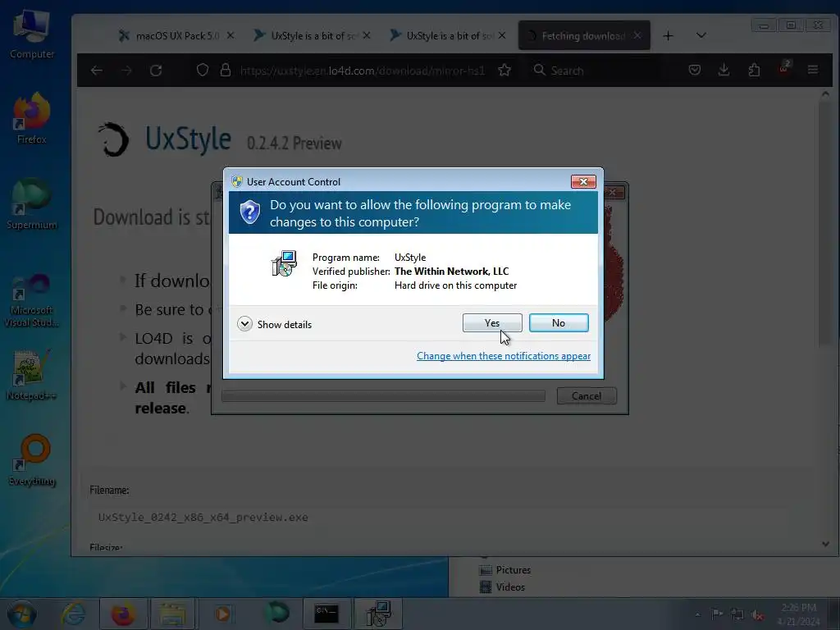Click the taskbar clock
Image resolution: width=840 pixels, height=630 pixels.
798,614
